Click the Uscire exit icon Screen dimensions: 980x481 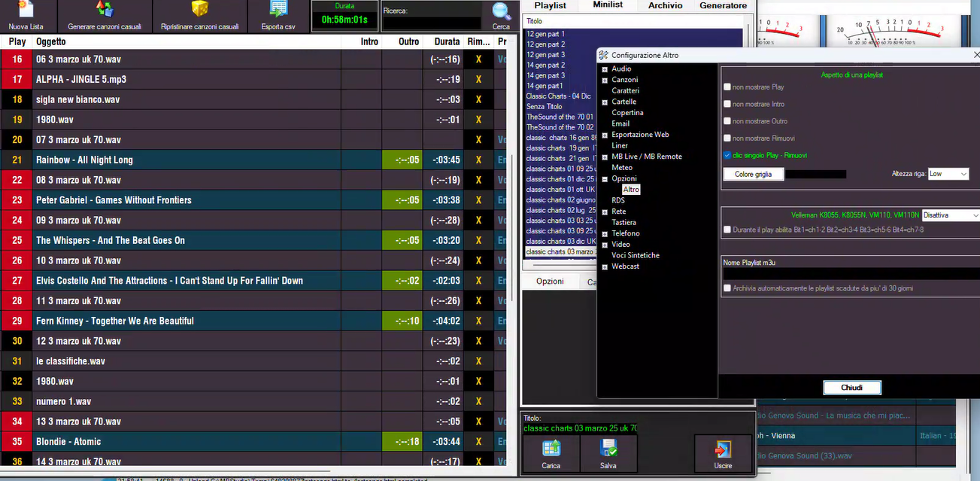point(722,449)
